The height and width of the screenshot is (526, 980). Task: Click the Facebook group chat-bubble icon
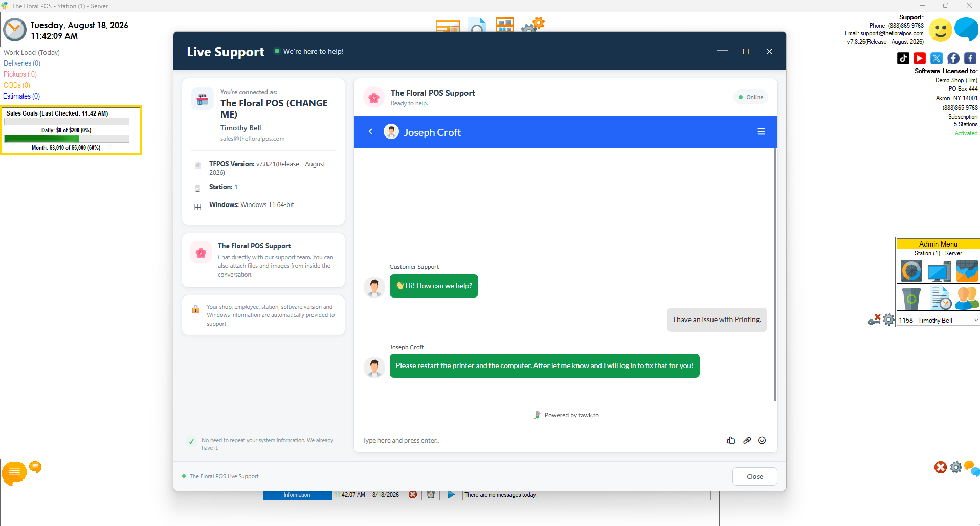coord(953,58)
